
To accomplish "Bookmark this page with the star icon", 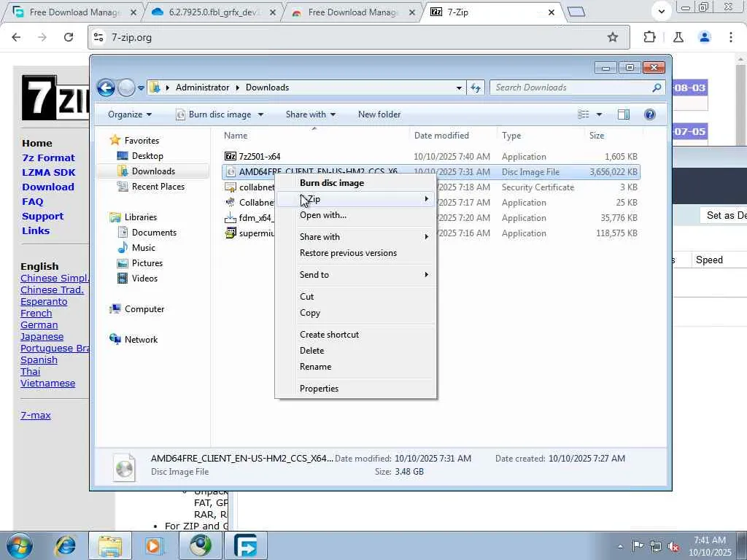I will click(x=613, y=37).
